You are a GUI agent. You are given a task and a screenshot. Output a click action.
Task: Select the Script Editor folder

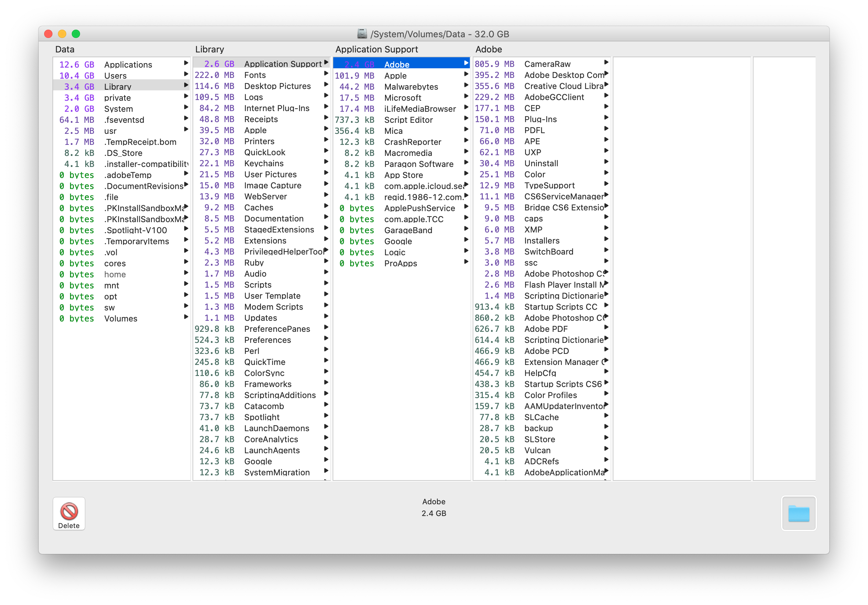(402, 119)
